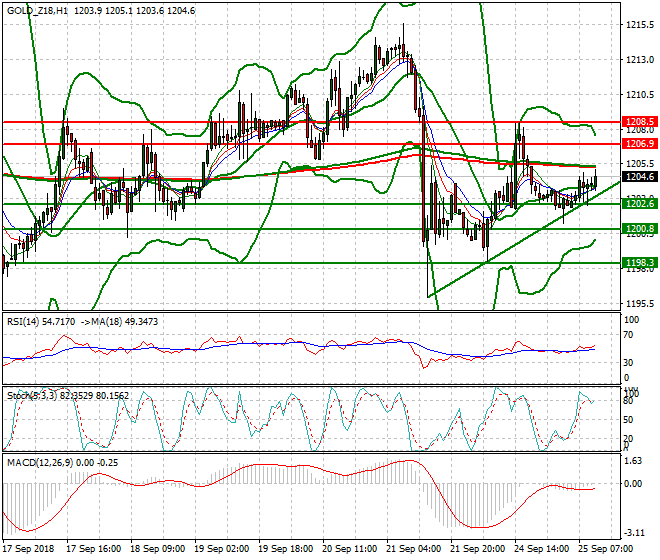Click the 21 Sep 20:00 time label

pos(477,549)
